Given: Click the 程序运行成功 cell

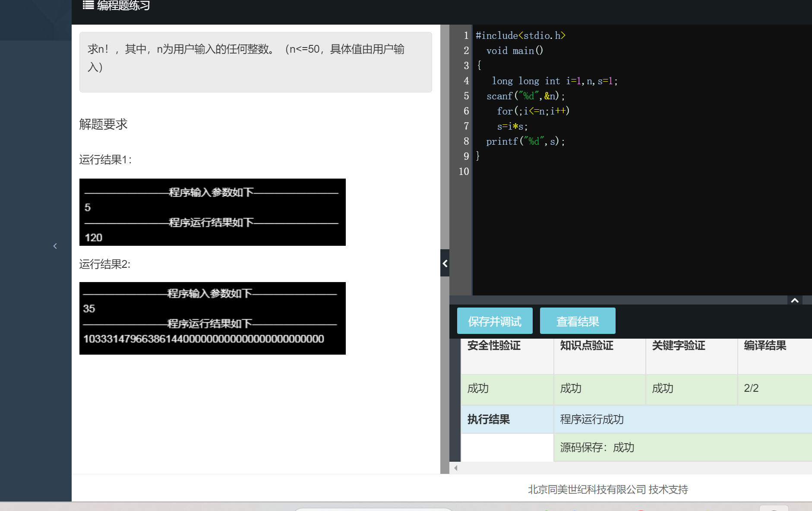Looking at the screenshot, I should point(682,419).
